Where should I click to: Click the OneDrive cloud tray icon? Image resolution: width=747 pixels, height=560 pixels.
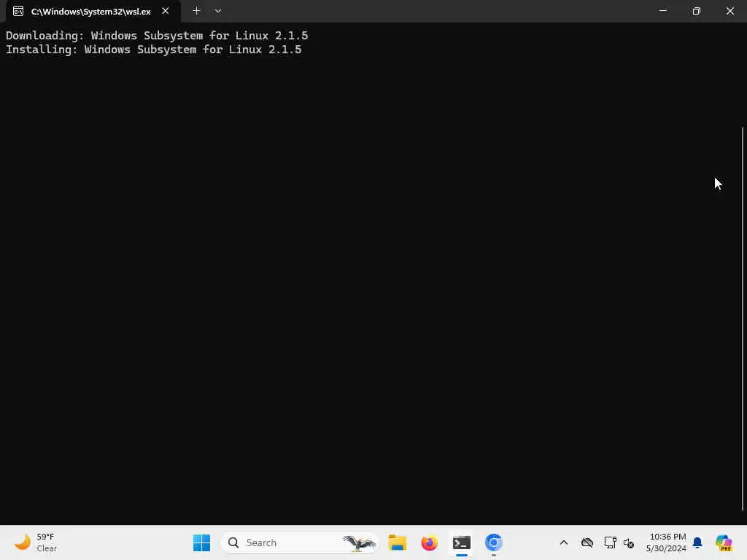tap(587, 542)
